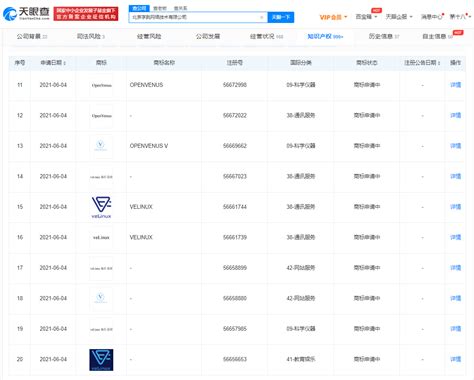Open the V logo trademark image in row 13
The height and width of the screenshot is (380, 474).
101,146
